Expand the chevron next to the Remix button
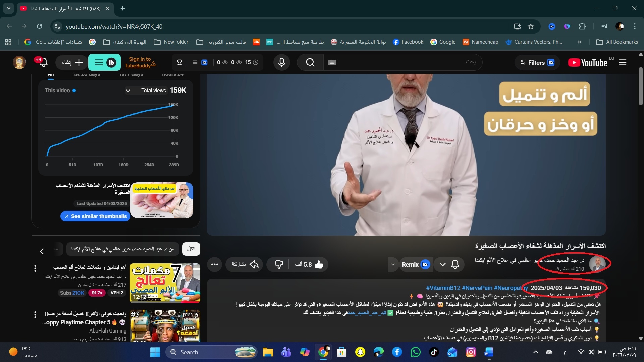Screen dimensions: 644x362 393,264
